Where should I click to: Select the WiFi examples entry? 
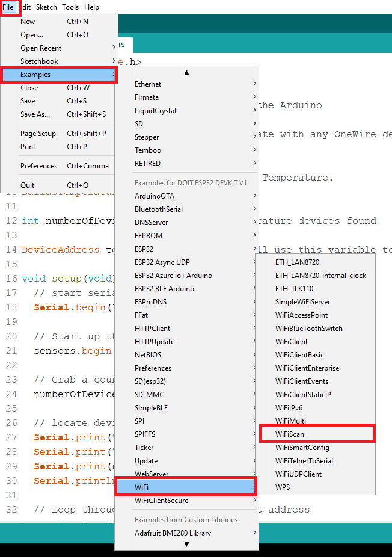(186, 487)
